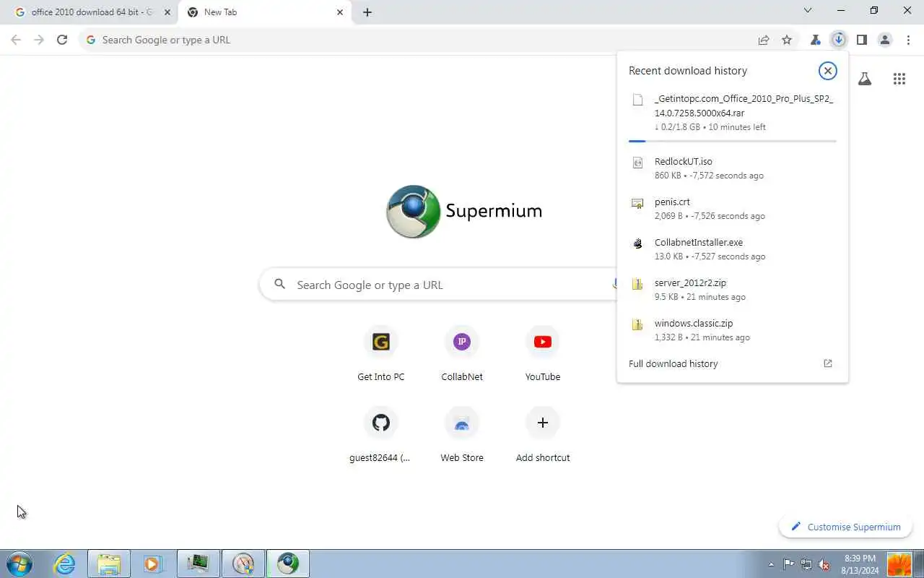
Task: Select the New Tab tab
Action: [x=265, y=12]
